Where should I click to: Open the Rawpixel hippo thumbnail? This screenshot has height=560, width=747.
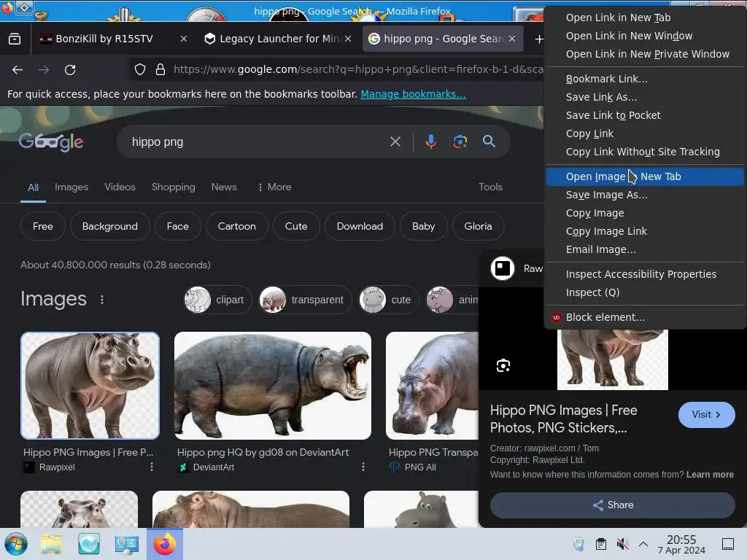(90, 386)
